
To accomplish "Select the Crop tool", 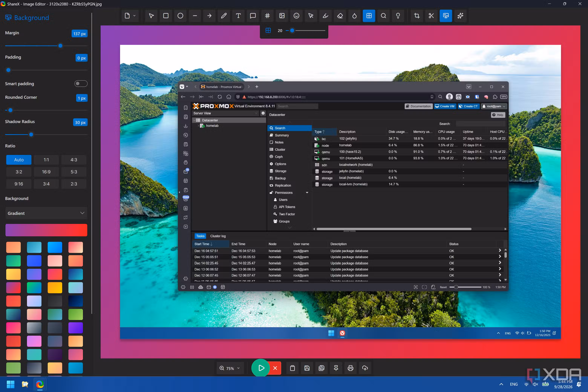I will click(x=417, y=16).
